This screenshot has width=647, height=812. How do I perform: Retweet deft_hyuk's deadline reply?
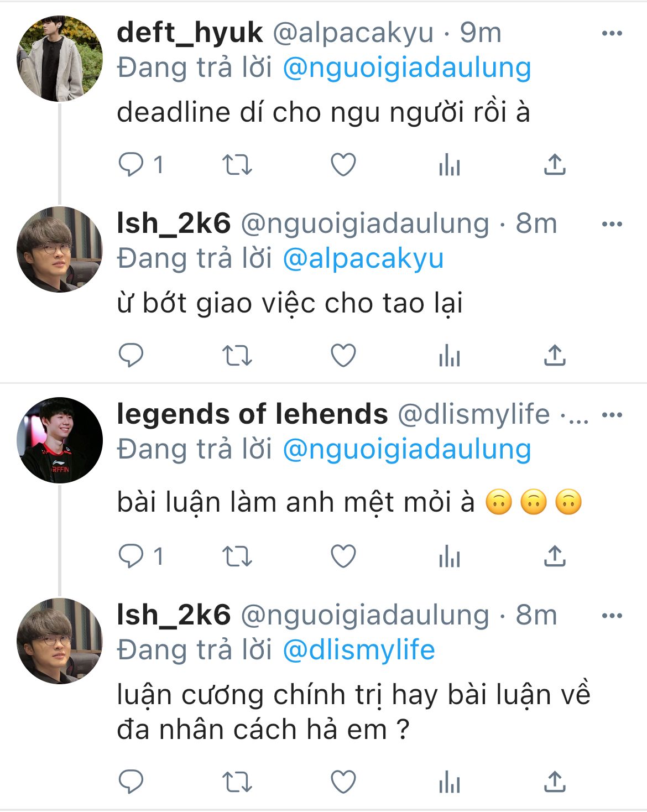tap(237, 165)
